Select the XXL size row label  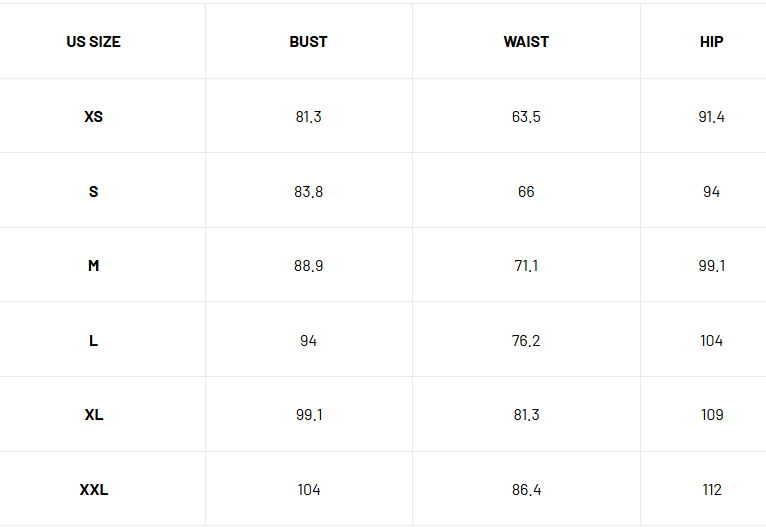94,489
